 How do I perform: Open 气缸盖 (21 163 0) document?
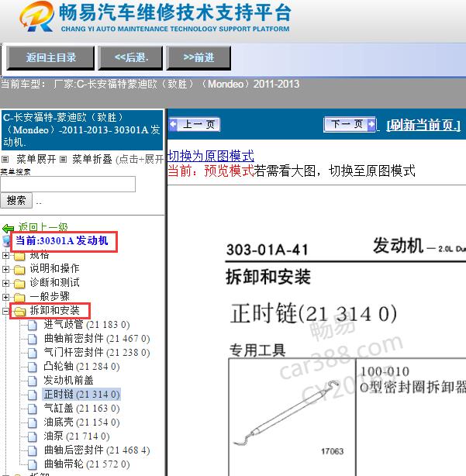click(x=81, y=408)
